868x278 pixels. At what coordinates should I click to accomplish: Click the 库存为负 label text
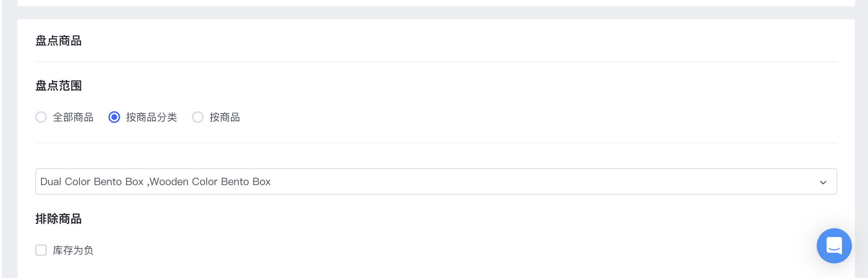(73, 251)
